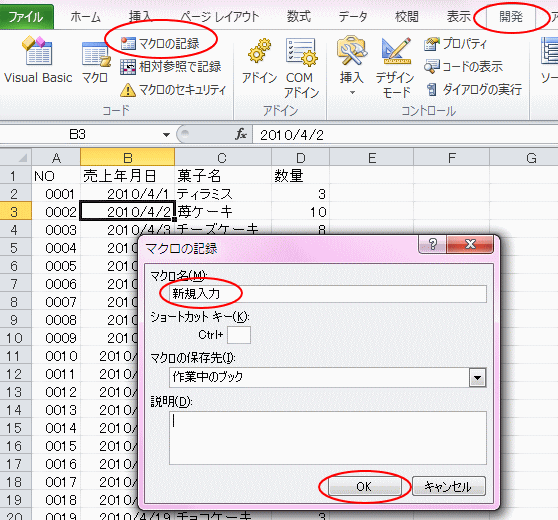
Task: Switch to the 校閲 tab
Action: coord(406,17)
